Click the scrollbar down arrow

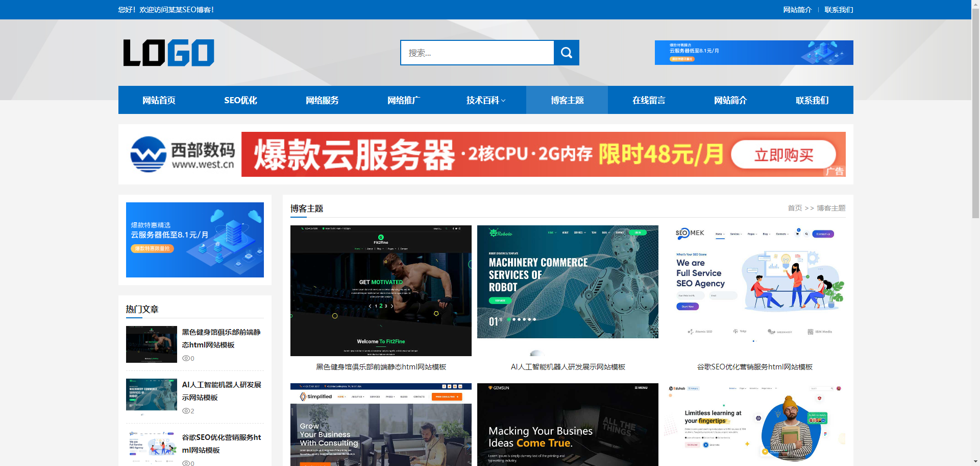coord(975,462)
